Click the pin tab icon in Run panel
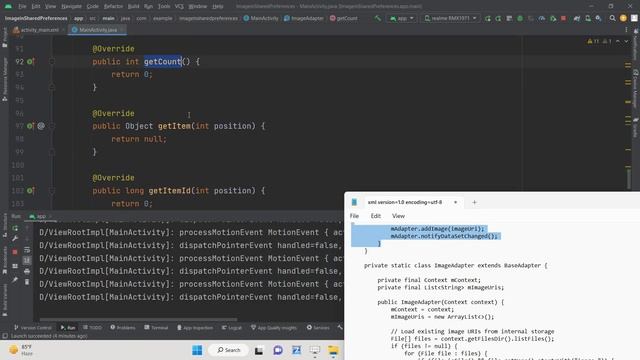This screenshot has width=640, height=360. click(x=15, y=280)
